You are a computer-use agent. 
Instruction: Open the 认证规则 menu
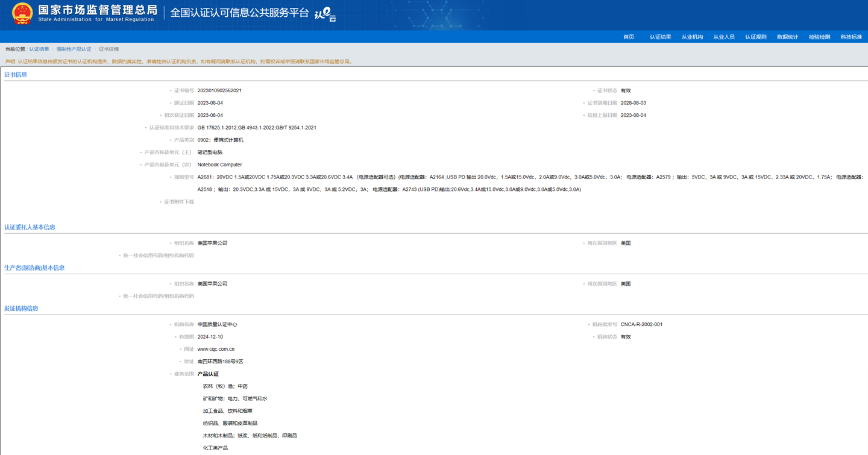[x=756, y=37]
